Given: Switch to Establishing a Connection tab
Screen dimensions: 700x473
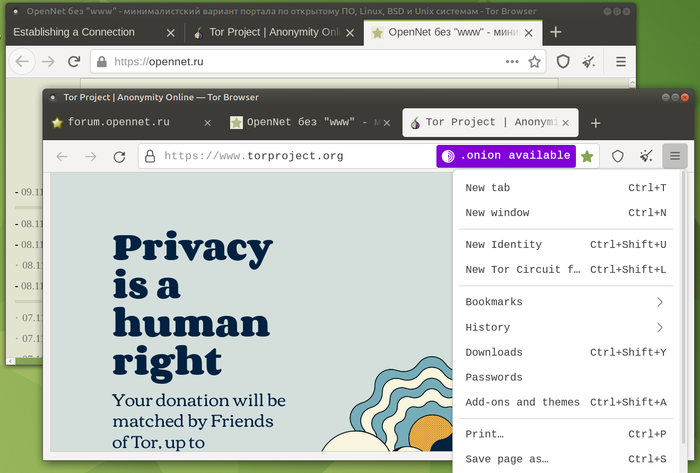Looking at the screenshot, I should click(x=94, y=33).
